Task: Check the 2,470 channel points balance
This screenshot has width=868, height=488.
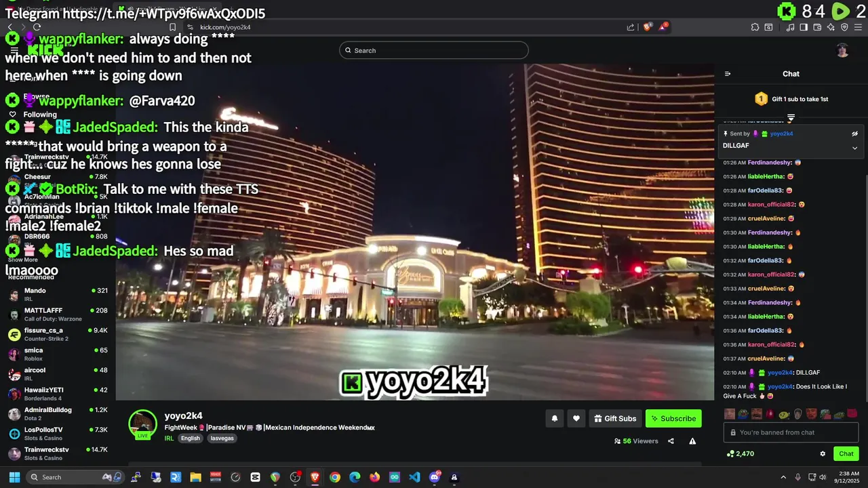Action: tap(741, 454)
